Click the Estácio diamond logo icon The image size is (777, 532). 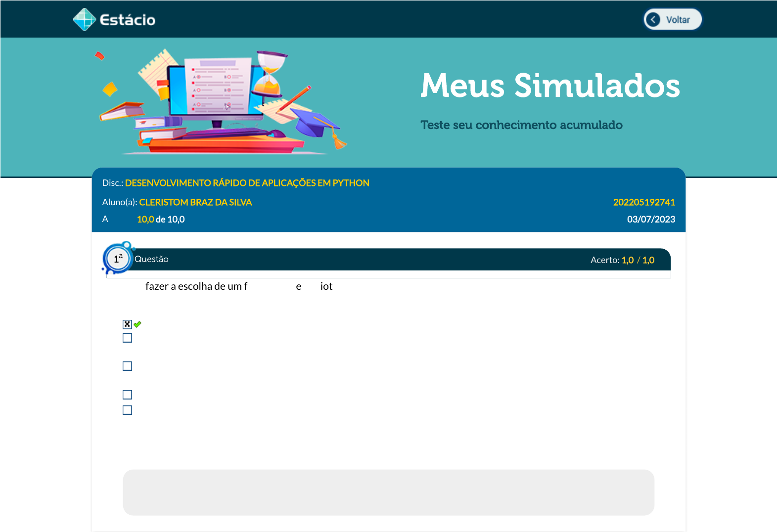[x=84, y=20]
